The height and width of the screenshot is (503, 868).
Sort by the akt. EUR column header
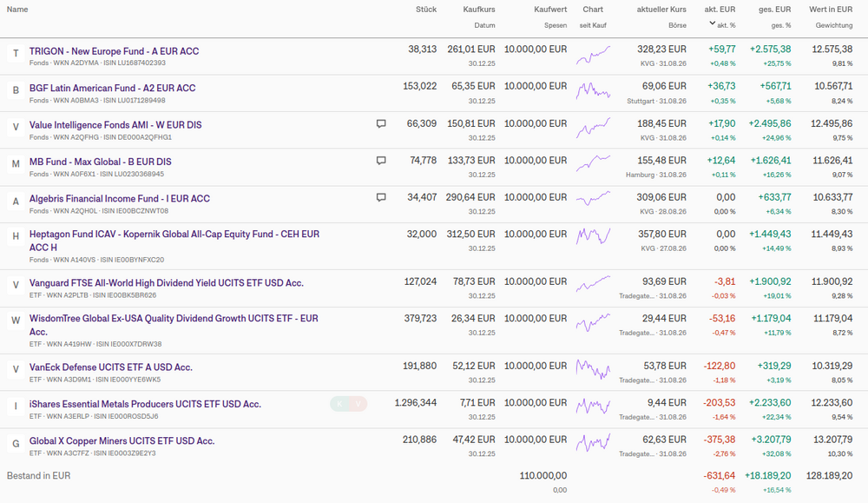coord(720,10)
